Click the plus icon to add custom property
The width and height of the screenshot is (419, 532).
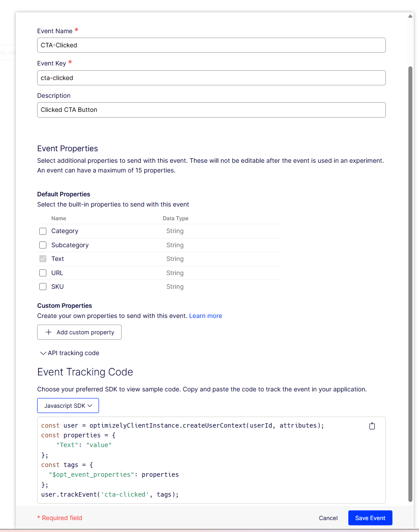coord(48,332)
